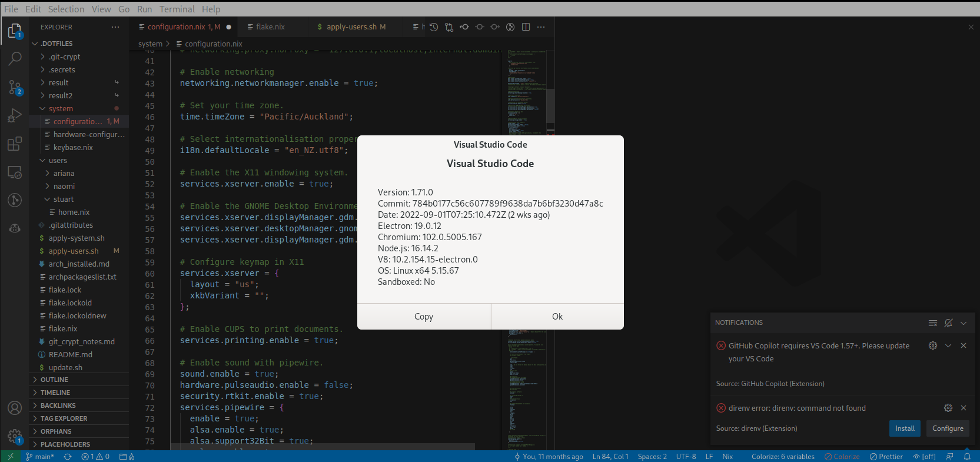The image size is (980, 462).
Task: Change language mode Nix in status bar
Action: [x=727, y=456]
